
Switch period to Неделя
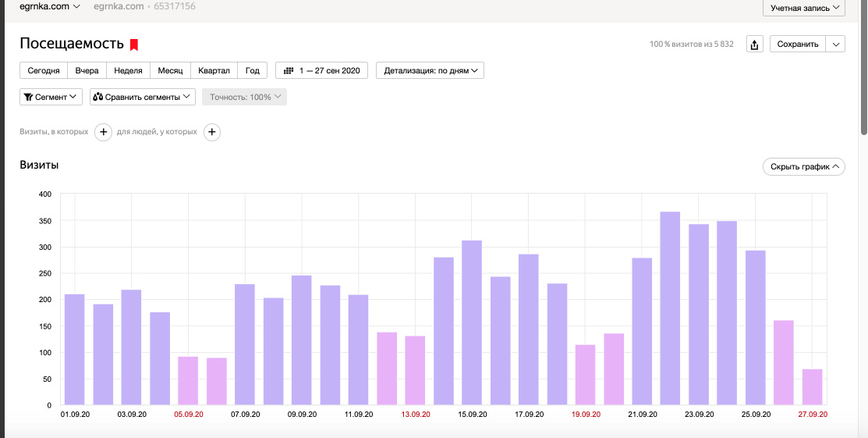pos(128,70)
